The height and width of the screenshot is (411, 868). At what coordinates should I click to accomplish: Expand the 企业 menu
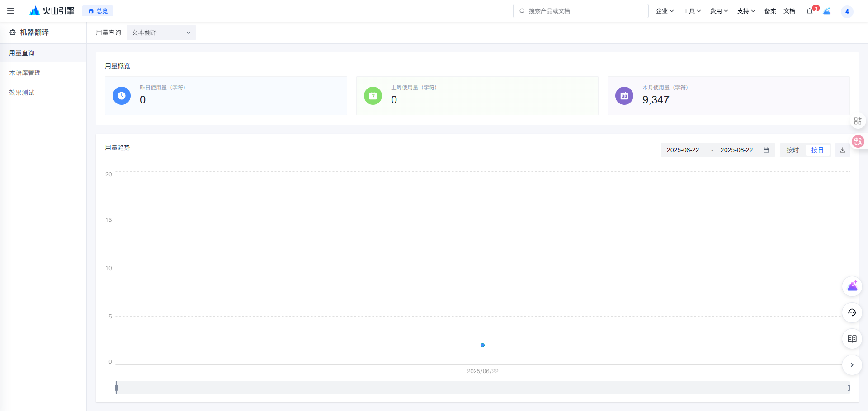(x=665, y=11)
